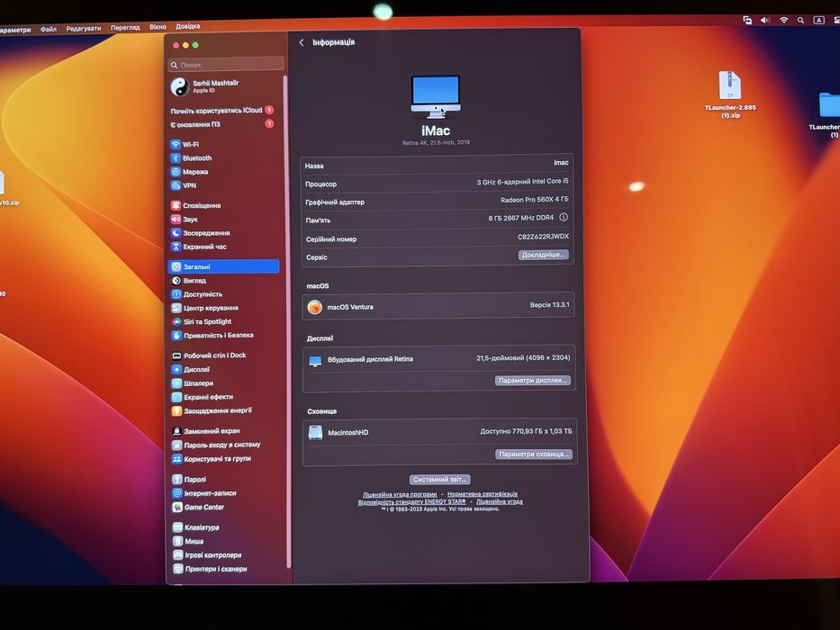Click Параметри дисплея button

pyautogui.click(x=532, y=381)
